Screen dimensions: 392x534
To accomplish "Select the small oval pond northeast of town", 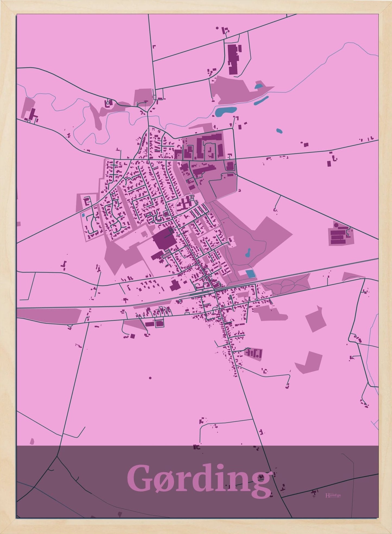I will point(279,131).
